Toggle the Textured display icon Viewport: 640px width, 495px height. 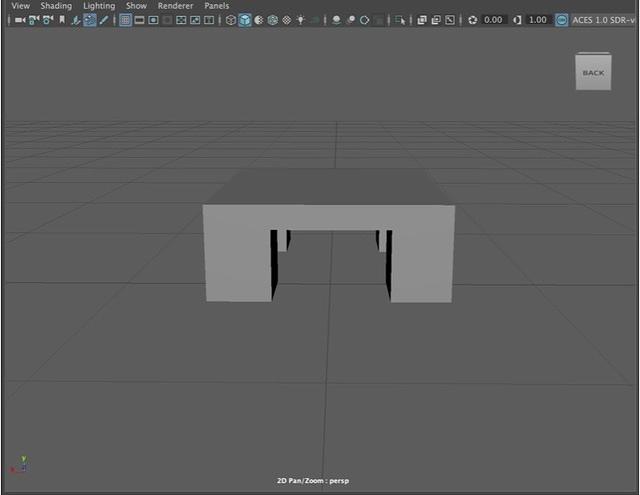(x=287, y=20)
